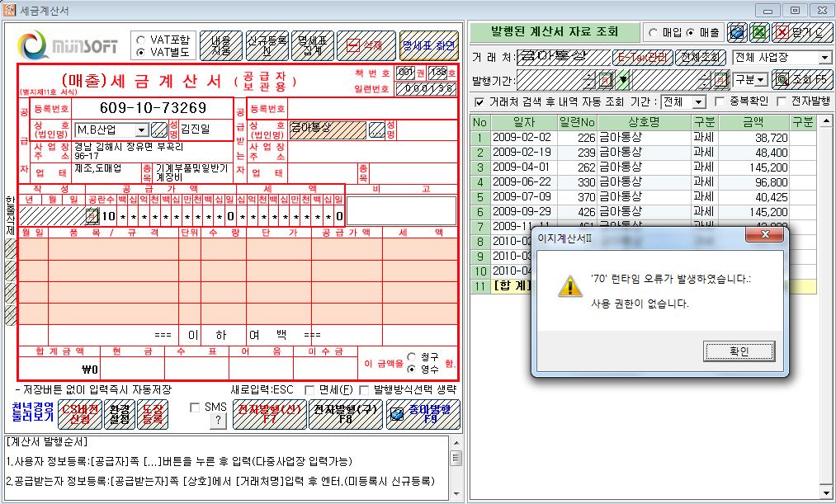Viewport: 836px width, 504px height.
Task: Click the 명세표 집계 button
Action: click(313, 46)
